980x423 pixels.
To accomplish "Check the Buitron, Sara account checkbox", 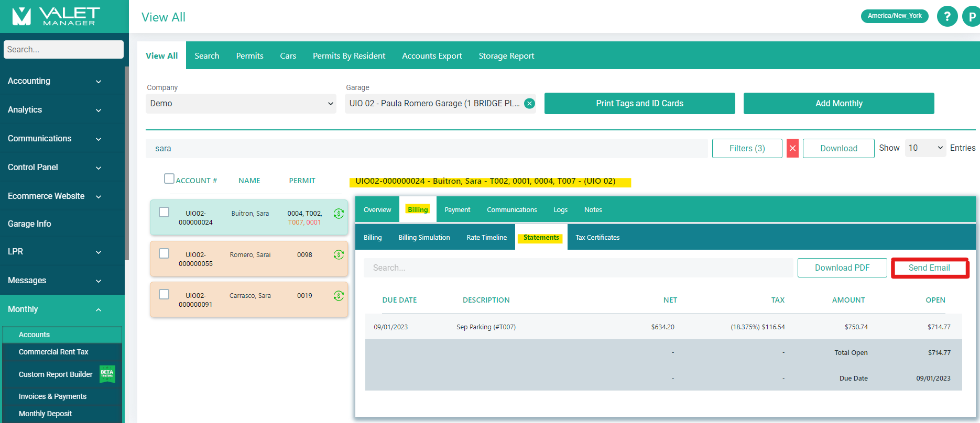I will point(164,212).
